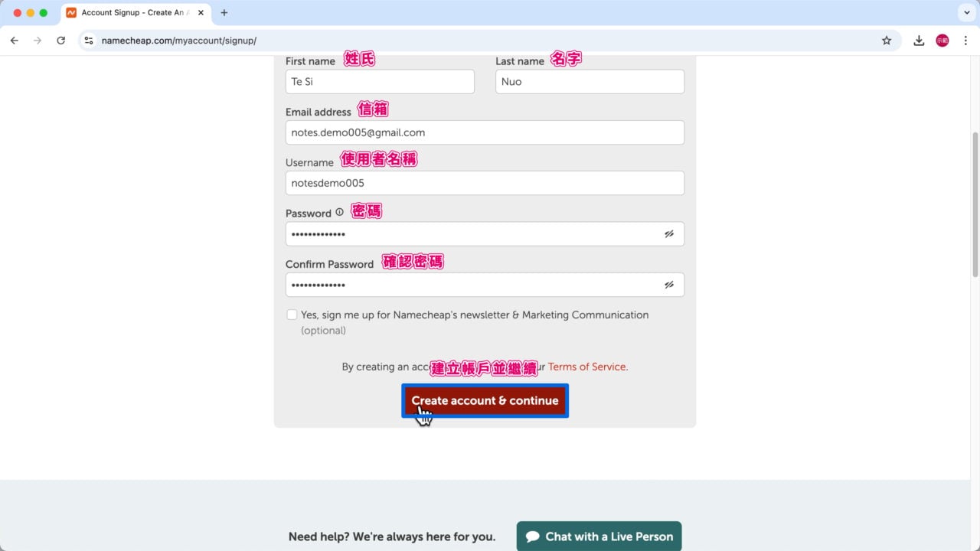The image size is (980, 551).
Task: Click the chat bubble icon beside live chat text
Action: tap(533, 536)
